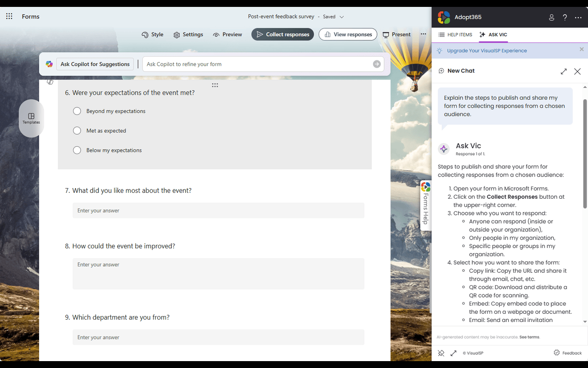Submit Copilot prompt with arrow button
588x368 pixels.
click(377, 64)
